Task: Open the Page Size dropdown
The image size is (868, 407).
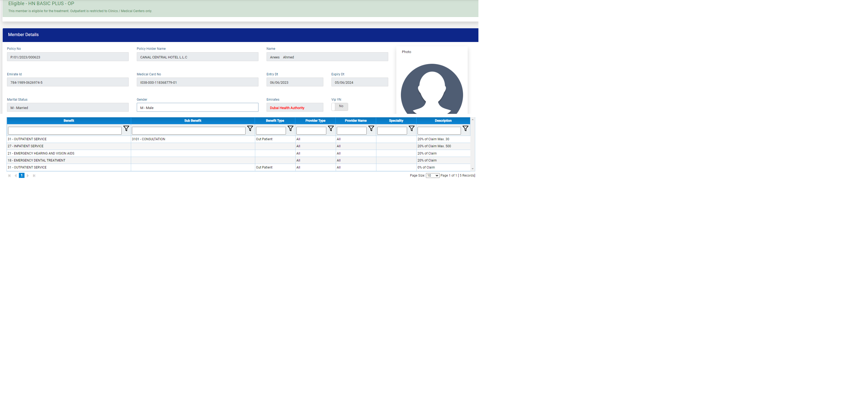Action: [x=432, y=176]
